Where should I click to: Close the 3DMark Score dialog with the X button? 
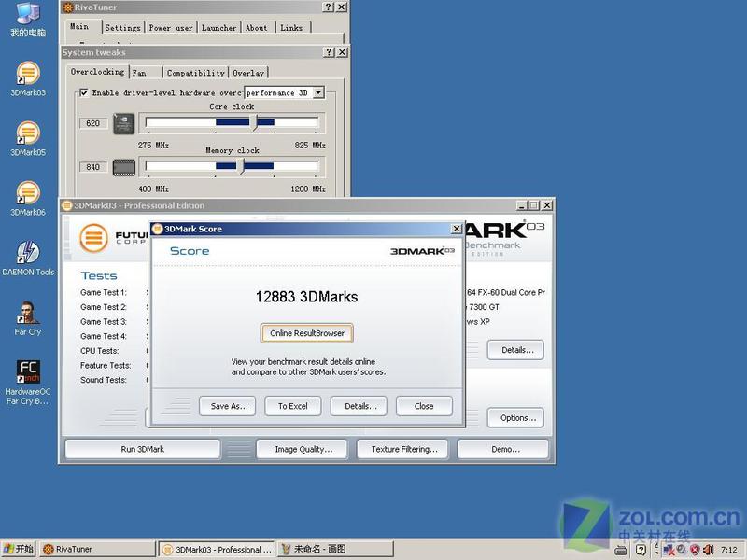click(x=457, y=229)
